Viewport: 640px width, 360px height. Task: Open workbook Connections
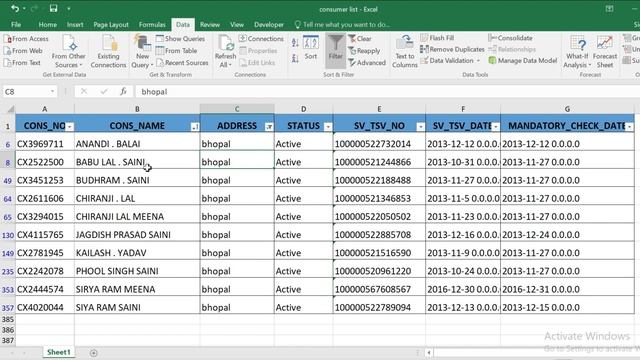coord(261,39)
